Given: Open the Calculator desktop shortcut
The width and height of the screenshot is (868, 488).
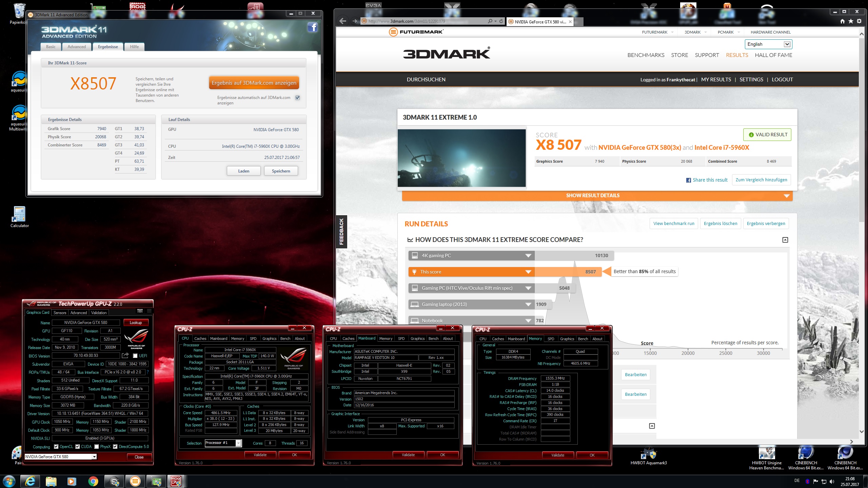Looking at the screenshot, I should coord(19,217).
